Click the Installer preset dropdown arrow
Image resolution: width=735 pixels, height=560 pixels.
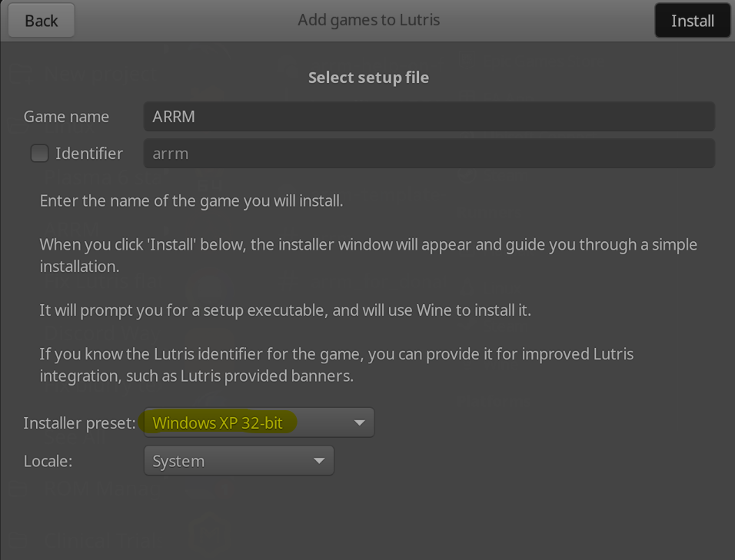click(359, 422)
